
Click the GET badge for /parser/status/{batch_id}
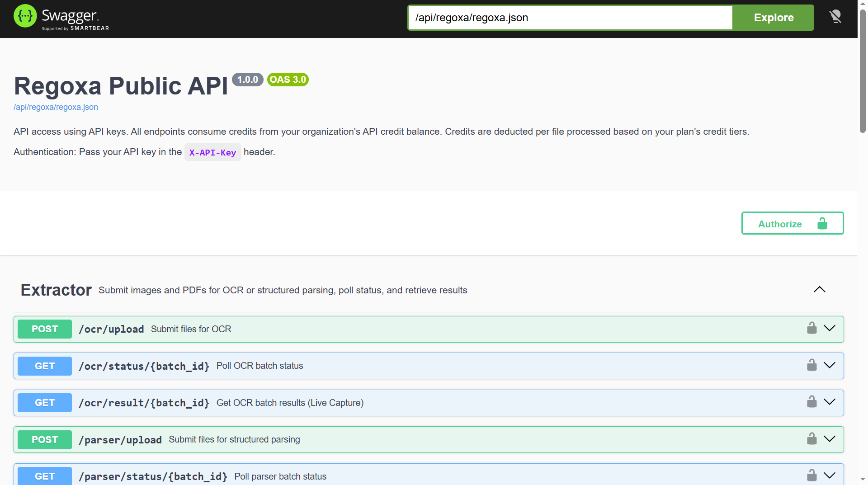45,476
